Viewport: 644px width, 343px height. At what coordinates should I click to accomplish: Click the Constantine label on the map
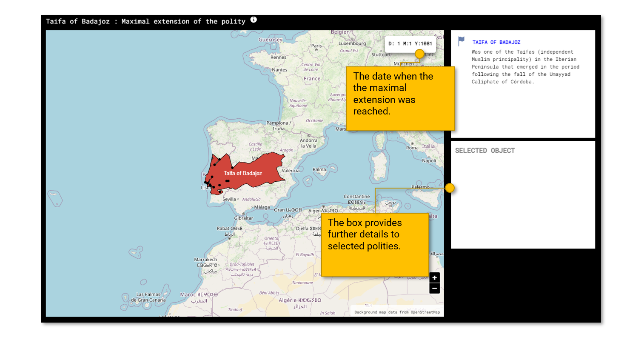[x=357, y=197]
